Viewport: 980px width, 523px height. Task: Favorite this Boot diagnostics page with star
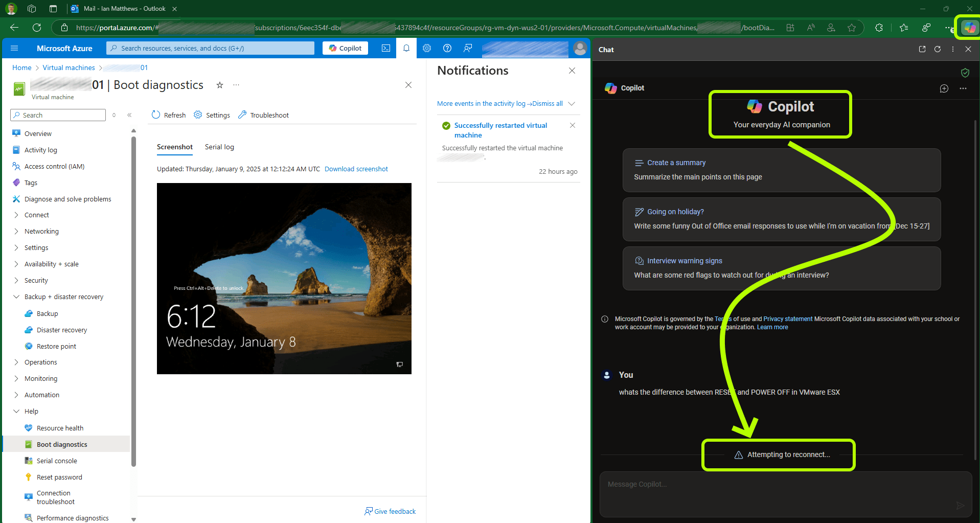(x=220, y=85)
